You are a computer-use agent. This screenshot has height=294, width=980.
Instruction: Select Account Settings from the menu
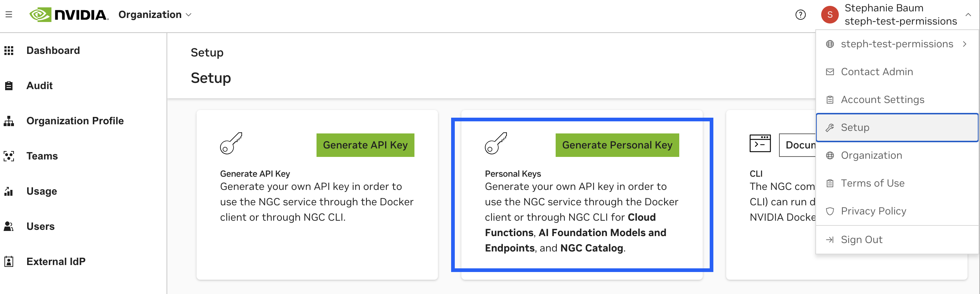coord(882,99)
